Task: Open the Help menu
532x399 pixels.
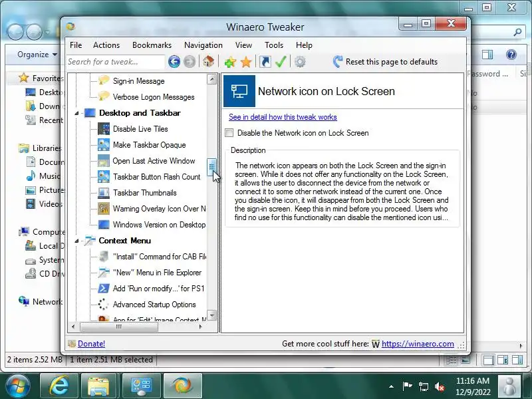Action: coord(304,45)
